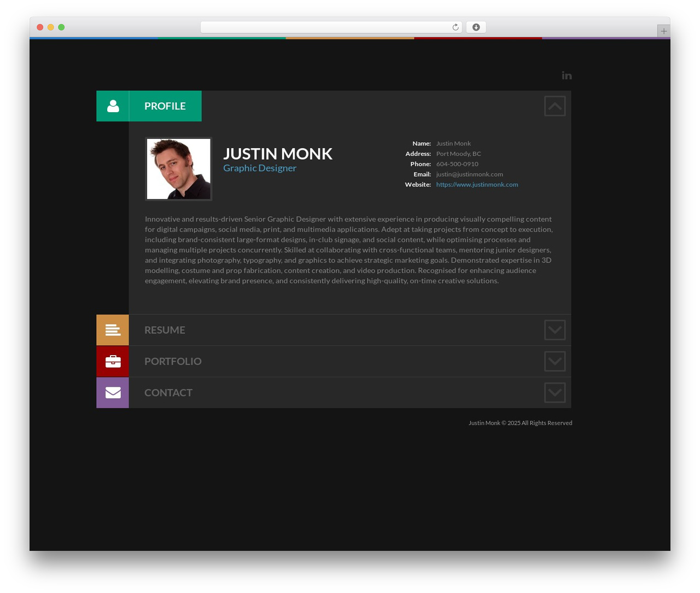The image size is (700, 593).
Task: Click the browser download arrow button
Action: (x=476, y=27)
